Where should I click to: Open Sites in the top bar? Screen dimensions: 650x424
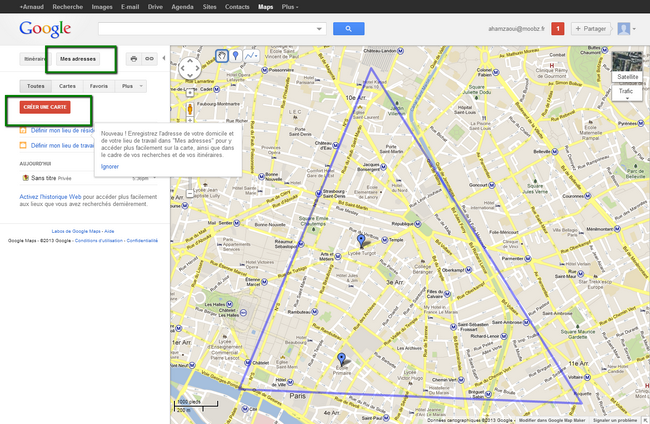[x=209, y=7]
